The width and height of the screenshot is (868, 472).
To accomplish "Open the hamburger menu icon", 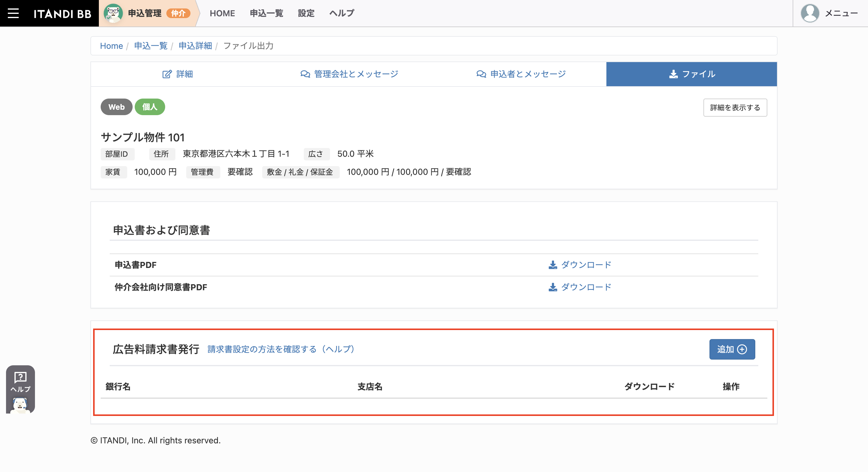I will (13, 13).
